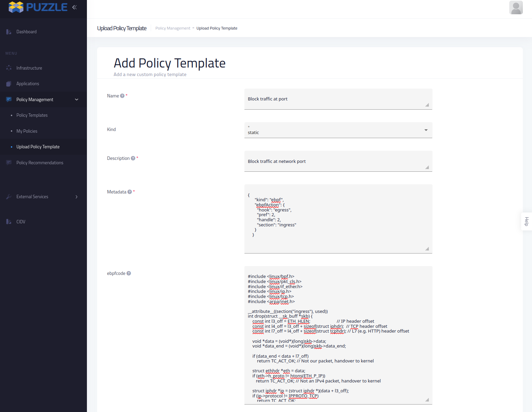Grab resize handle of Description field
The height and width of the screenshot is (412, 532).
(427, 167)
